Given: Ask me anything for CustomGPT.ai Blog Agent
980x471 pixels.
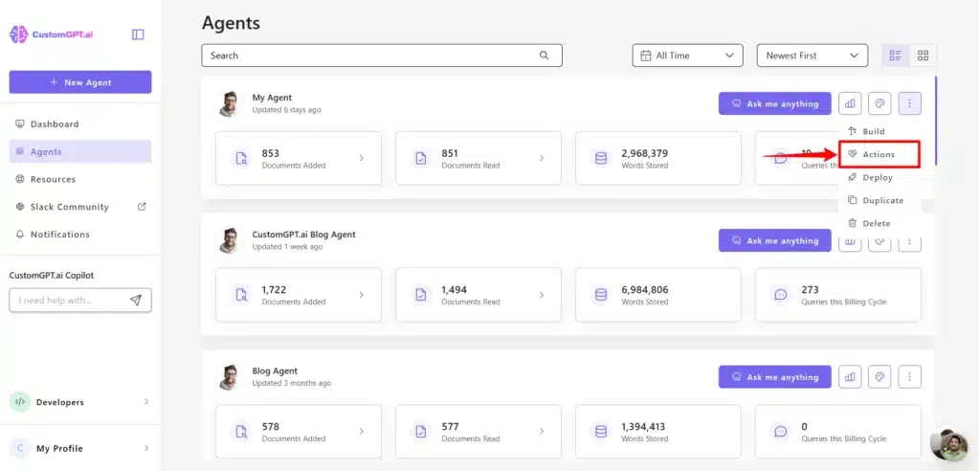Looking at the screenshot, I should [775, 240].
